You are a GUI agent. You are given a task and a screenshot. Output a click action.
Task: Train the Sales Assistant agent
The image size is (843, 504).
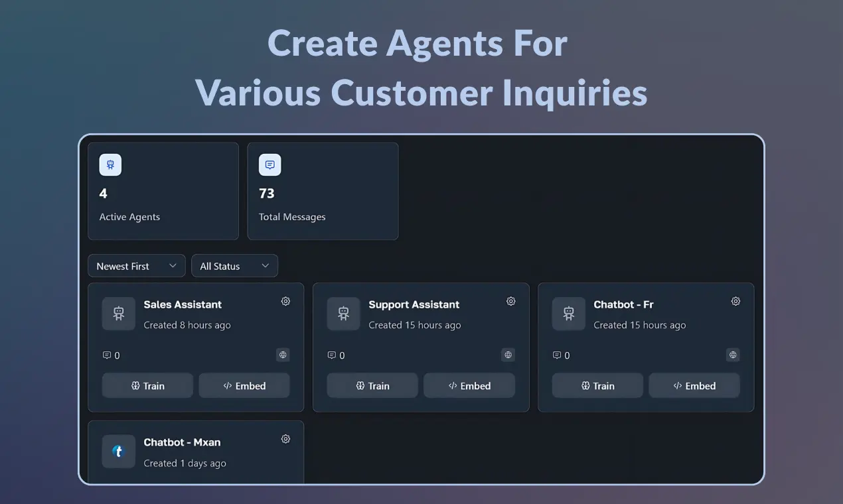[x=147, y=385]
